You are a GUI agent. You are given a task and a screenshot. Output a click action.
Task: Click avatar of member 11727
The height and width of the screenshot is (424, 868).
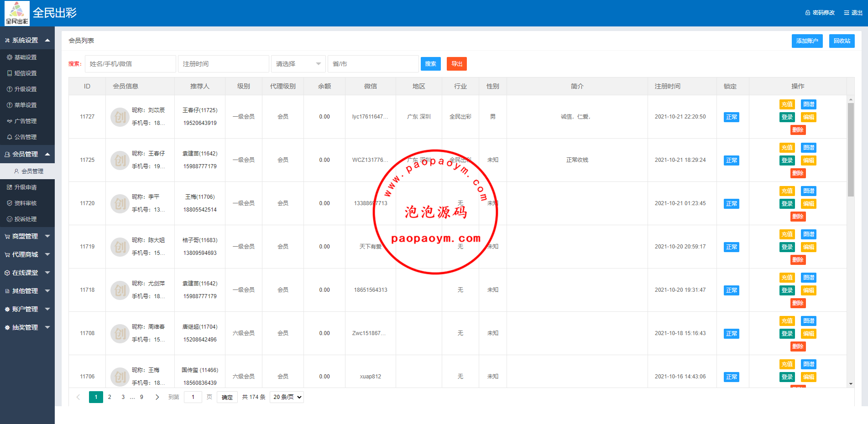[120, 117]
